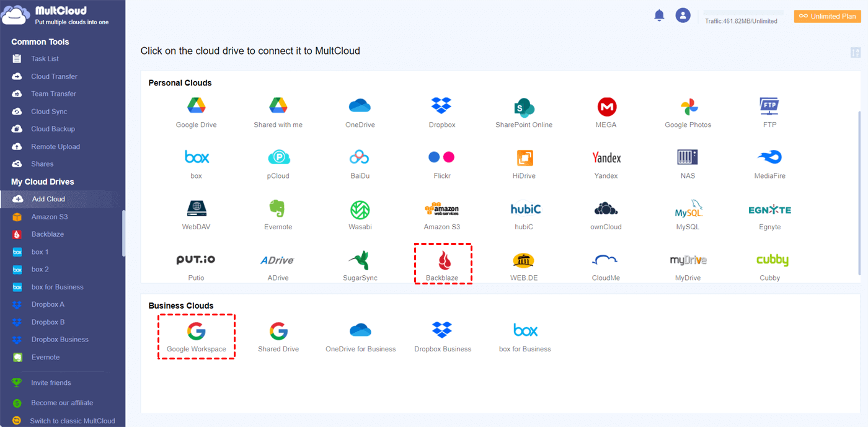868x427 pixels.
Task: Connect WebDAV storage
Action: [196, 215]
